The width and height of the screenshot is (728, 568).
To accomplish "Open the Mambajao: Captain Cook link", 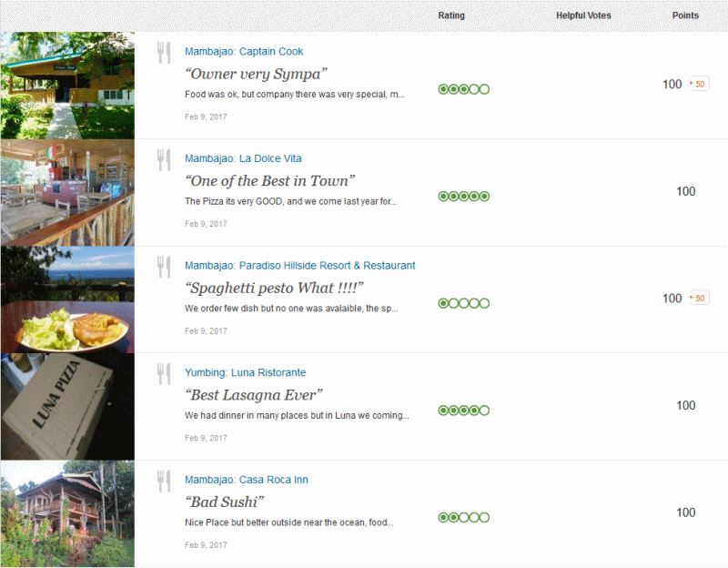I will pos(244,52).
